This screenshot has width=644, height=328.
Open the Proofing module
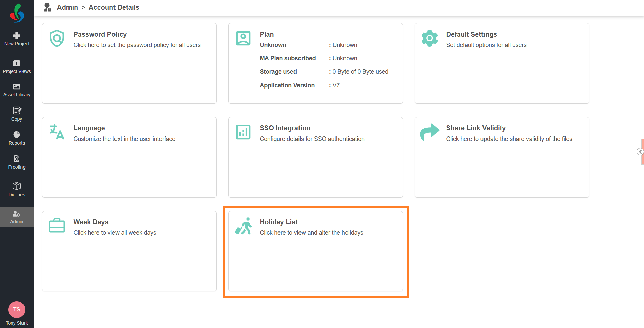tap(17, 162)
